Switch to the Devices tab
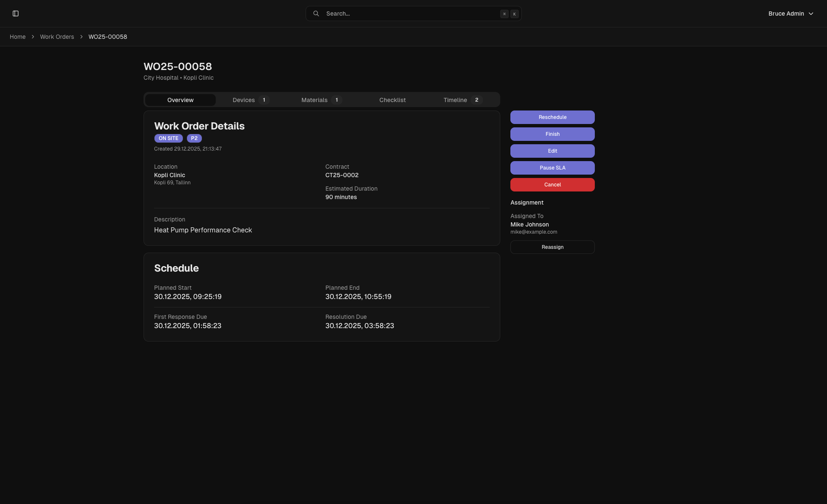The image size is (827, 504). point(244,100)
